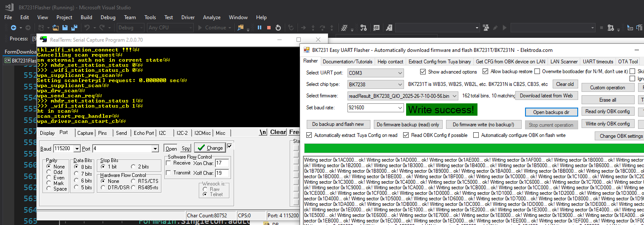Toggle Read OBK Config if possible
This screenshot has height=225, width=644.
click(x=406, y=135)
